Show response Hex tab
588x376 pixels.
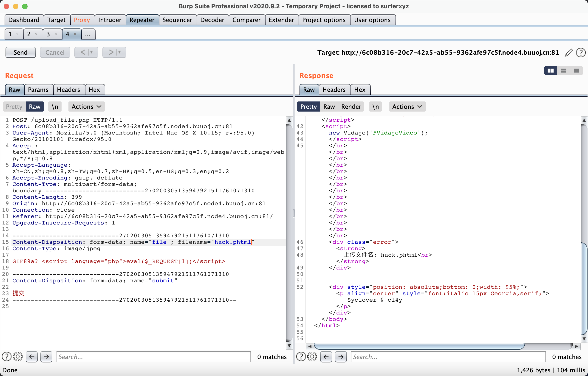pyautogui.click(x=360, y=90)
